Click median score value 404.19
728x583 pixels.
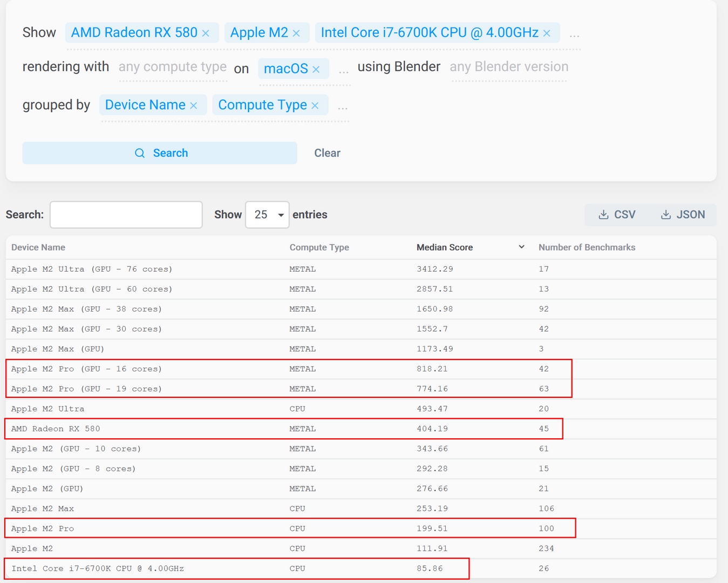432,429
